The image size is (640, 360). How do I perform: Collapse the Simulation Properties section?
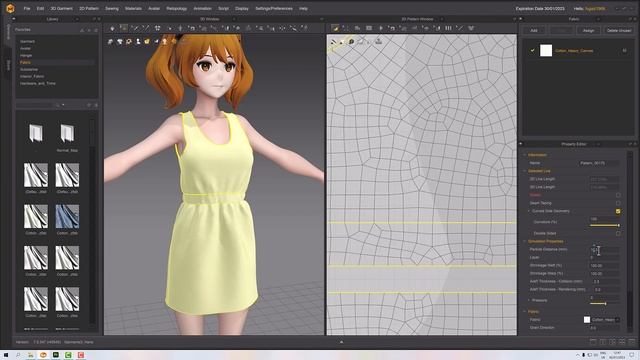pyautogui.click(x=525, y=242)
